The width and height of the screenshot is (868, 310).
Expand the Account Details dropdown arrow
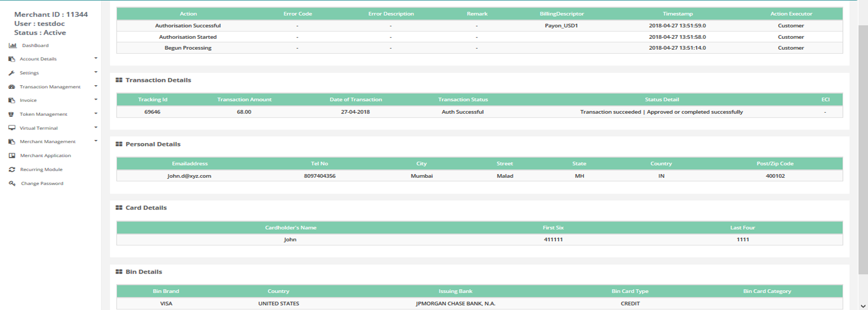point(96,58)
